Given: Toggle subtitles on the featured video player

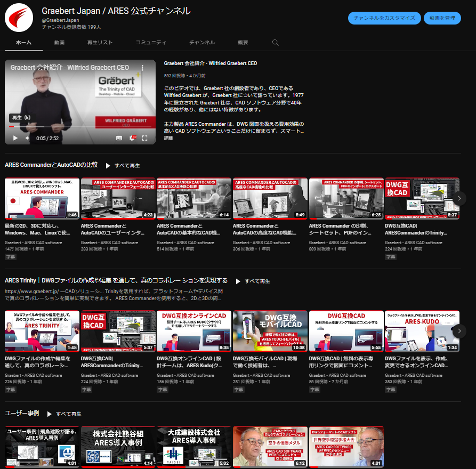Looking at the screenshot, I should (119, 138).
